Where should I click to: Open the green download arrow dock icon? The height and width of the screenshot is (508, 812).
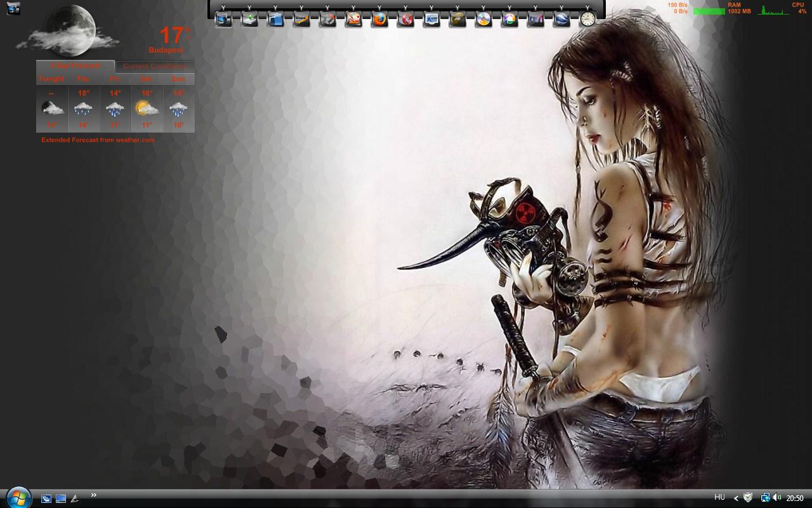click(x=250, y=20)
